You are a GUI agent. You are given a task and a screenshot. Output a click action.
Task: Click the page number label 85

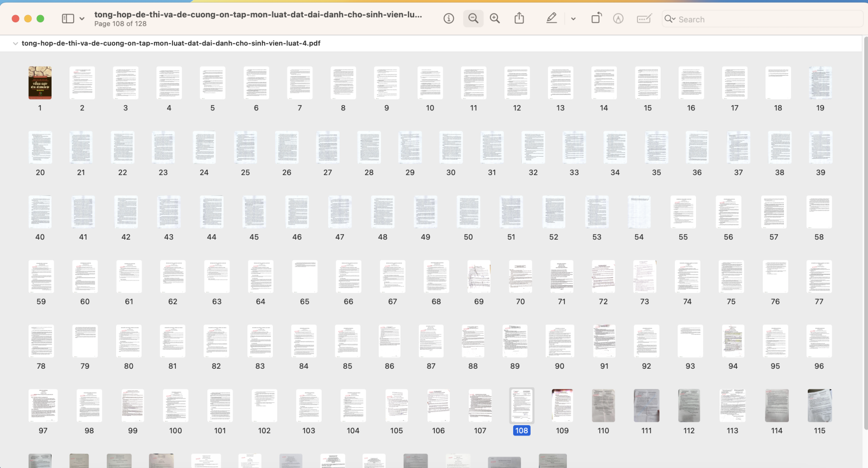[348, 366]
